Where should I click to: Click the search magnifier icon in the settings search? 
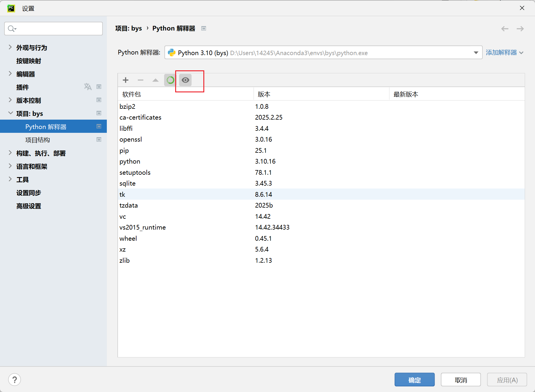tap(12, 28)
